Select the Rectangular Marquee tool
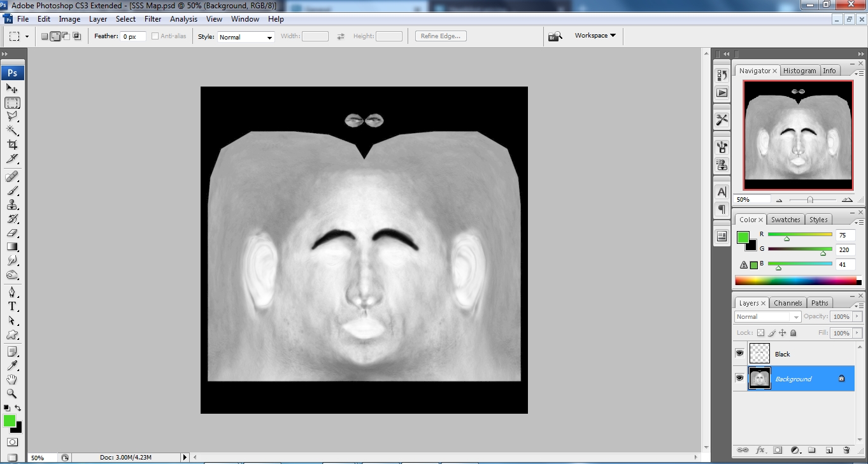The image size is (868, 464). click(12, 102)
